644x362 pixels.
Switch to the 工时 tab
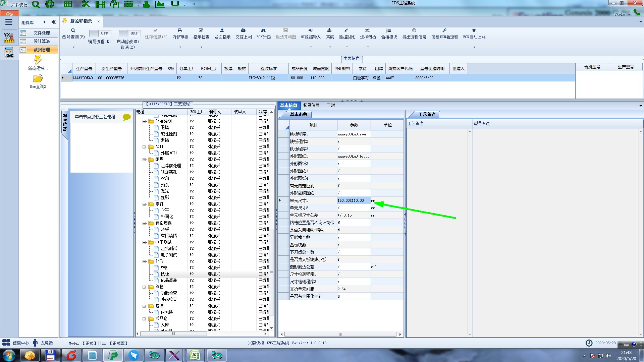coord(331,105)
